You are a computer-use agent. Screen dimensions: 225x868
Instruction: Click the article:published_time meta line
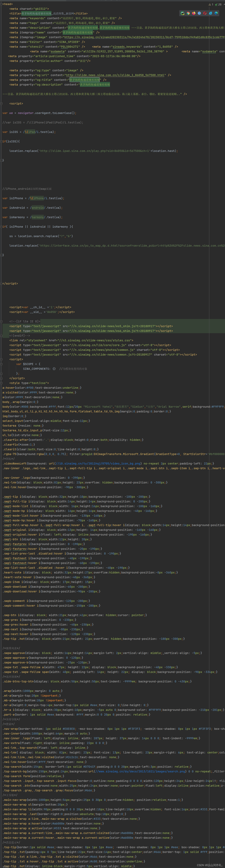(x=74, y=56)
